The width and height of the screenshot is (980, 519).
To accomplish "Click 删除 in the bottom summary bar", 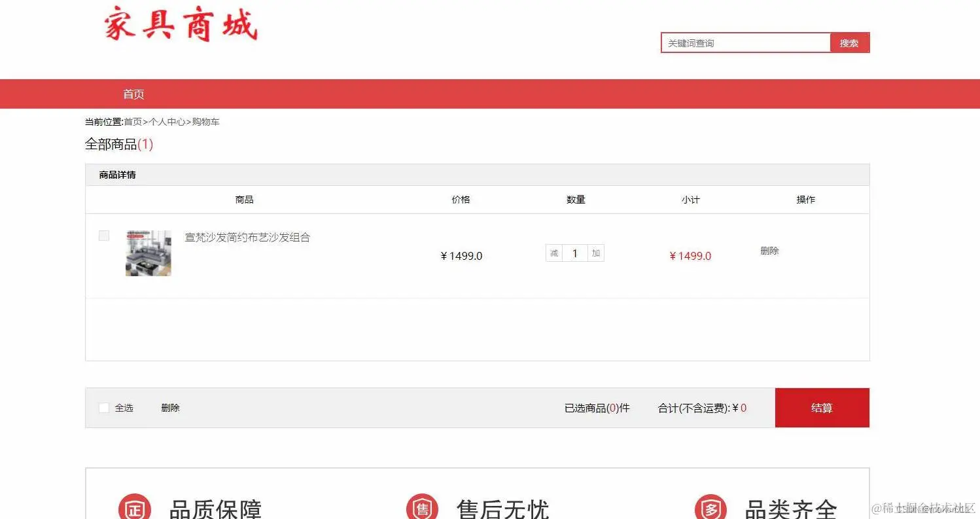I will click(170, 408).
